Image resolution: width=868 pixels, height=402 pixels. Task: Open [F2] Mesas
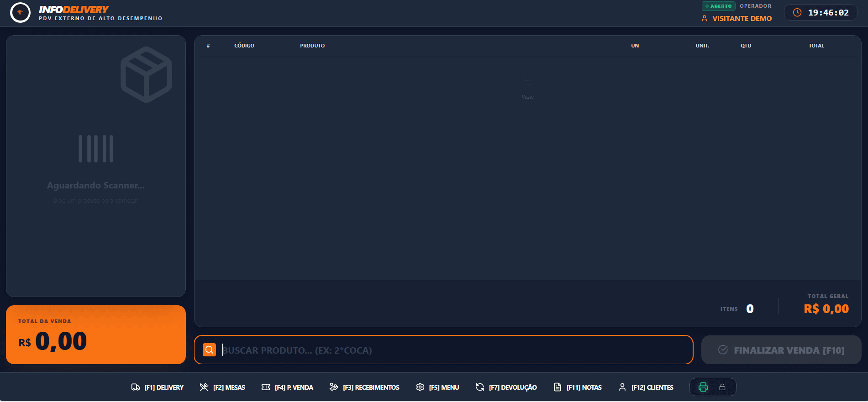click(222, 387)
